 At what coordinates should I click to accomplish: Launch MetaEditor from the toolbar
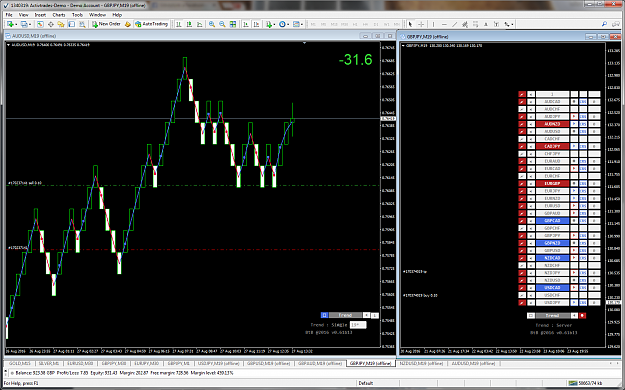click(x=128, y=24)
